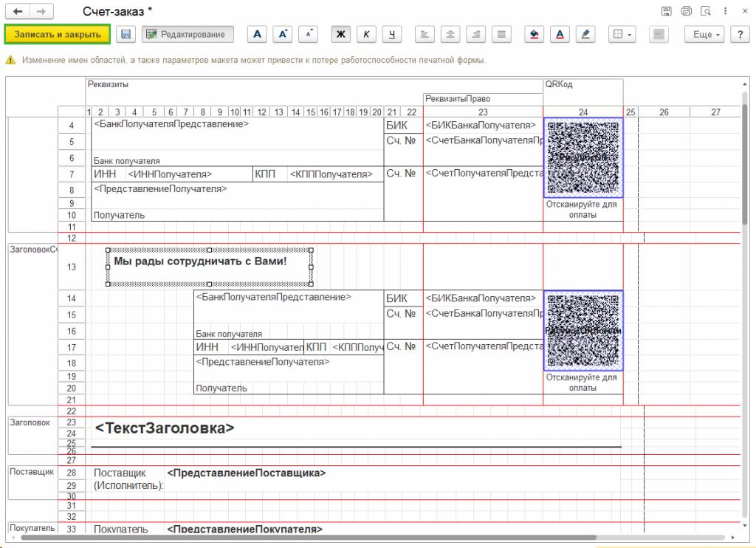This screenshot has width=756, height=548.
Task: Select row header 13
Action: [x=72, y=267]
